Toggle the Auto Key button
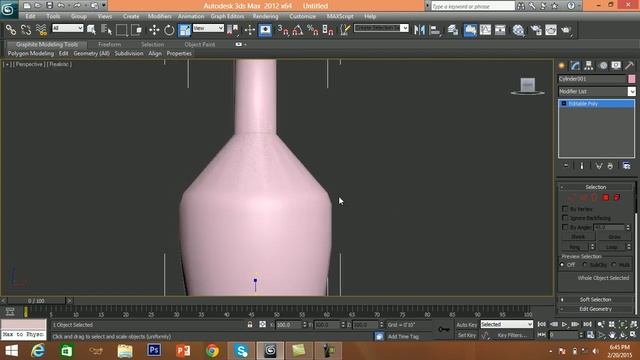Viewport: 640px width, 360px height. click(x=467, y=325)
